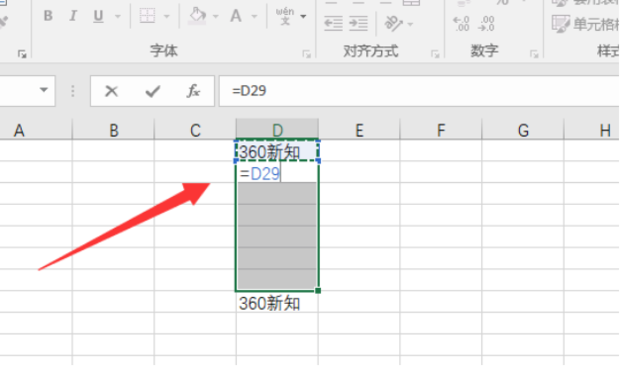Screen dimensions: 620x374
Task: Open the fill color dropdown arrow
Action: (215, 17)
